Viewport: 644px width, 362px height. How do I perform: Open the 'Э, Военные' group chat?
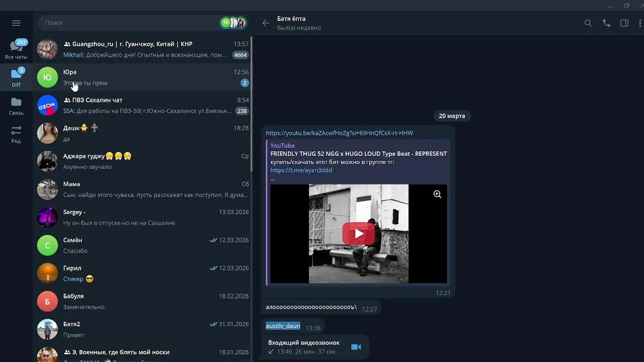[142, 353]
